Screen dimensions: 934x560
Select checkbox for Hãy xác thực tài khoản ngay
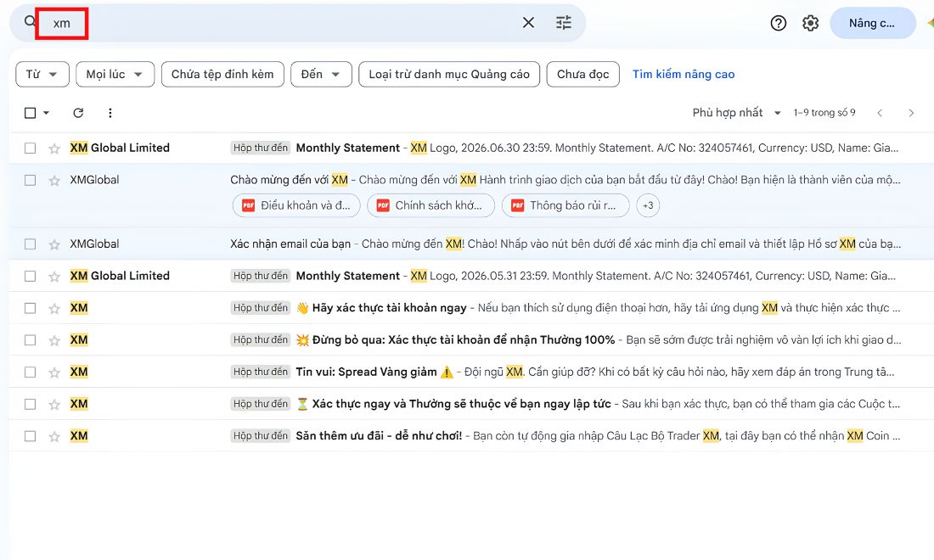[31, 308]
